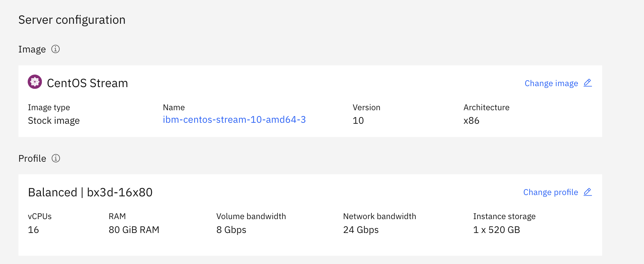Click the 8 Gbps volume bandwidth value
Image resolution: width=644 pixels, height=264 pixels.
(231, 230)
